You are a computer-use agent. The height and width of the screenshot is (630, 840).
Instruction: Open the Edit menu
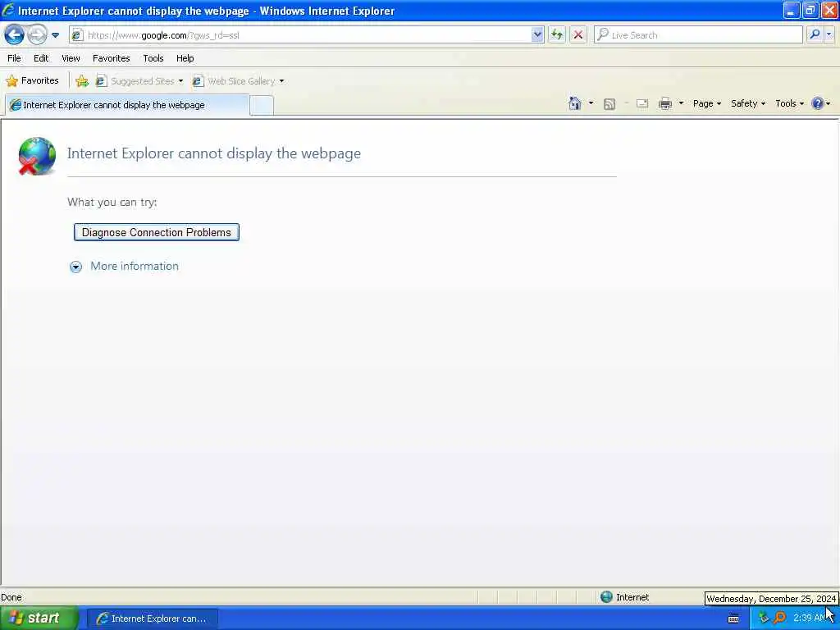coord(41,58)
